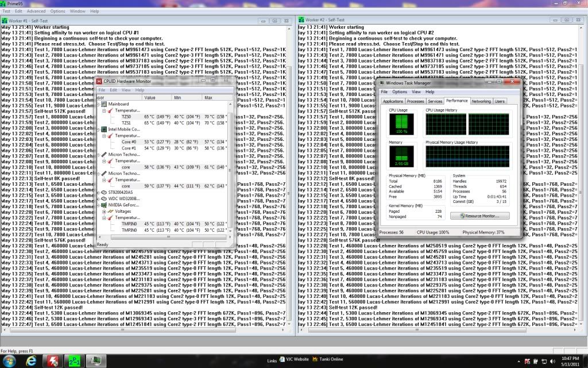This screenshot has width=588, height=368.
Task: Click the taskbar clock showing 10:47 PM
Action: (570, 361)
